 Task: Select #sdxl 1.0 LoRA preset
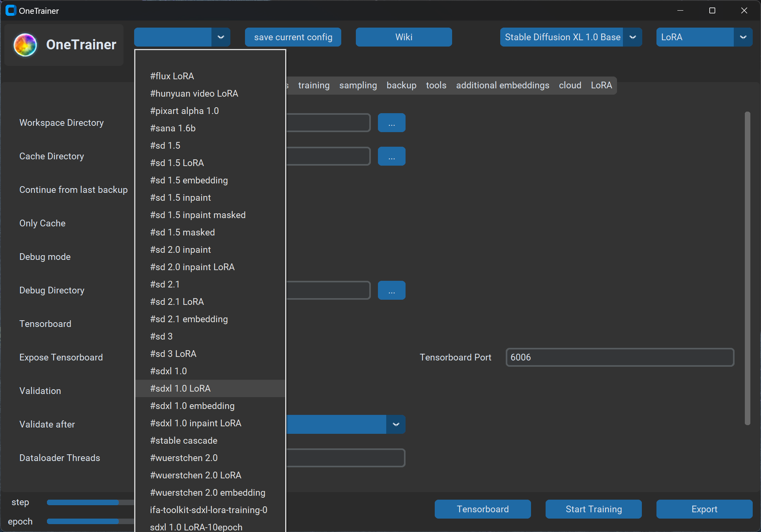180,388
